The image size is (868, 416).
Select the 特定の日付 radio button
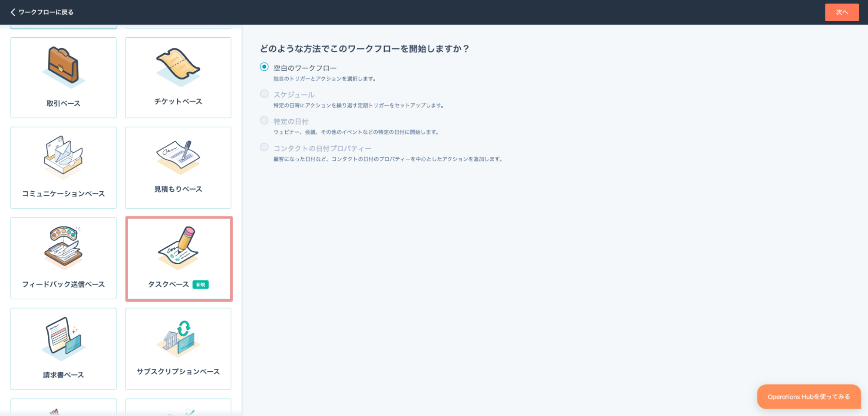coord(264,121)
